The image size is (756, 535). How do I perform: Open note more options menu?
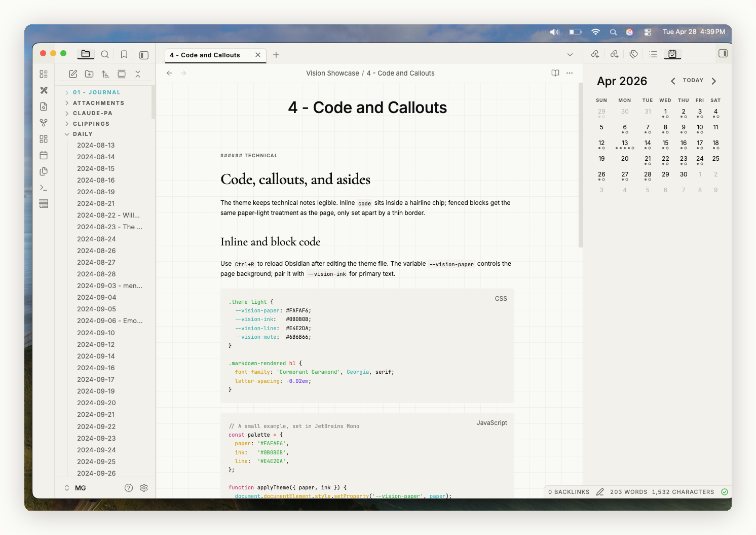pyautogui.click(x=570, y=73)
